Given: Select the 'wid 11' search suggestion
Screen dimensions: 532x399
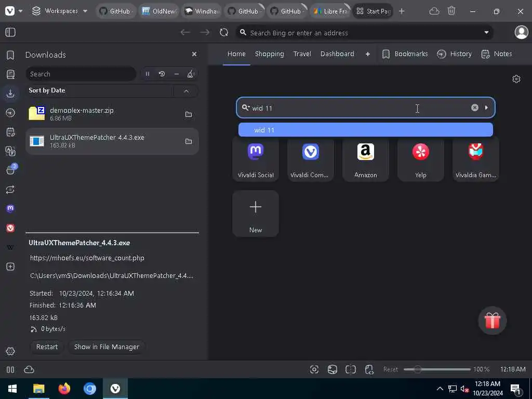Looking at the screenshot, I should point(365,130).
